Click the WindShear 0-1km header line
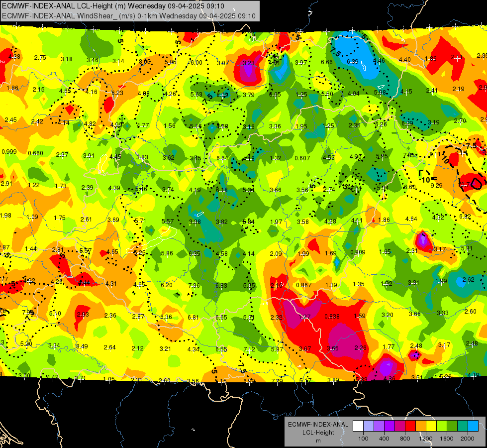Screen dimensions: 487x448 click(128, 16)
